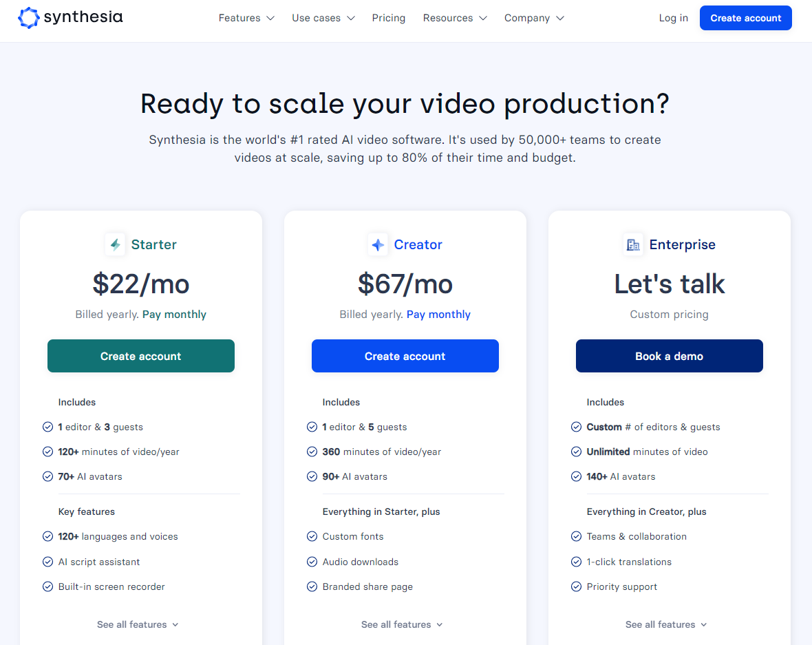
Task: Click the Starter plan Create account button
Action: pyautogui.click(x=141, y=356)
